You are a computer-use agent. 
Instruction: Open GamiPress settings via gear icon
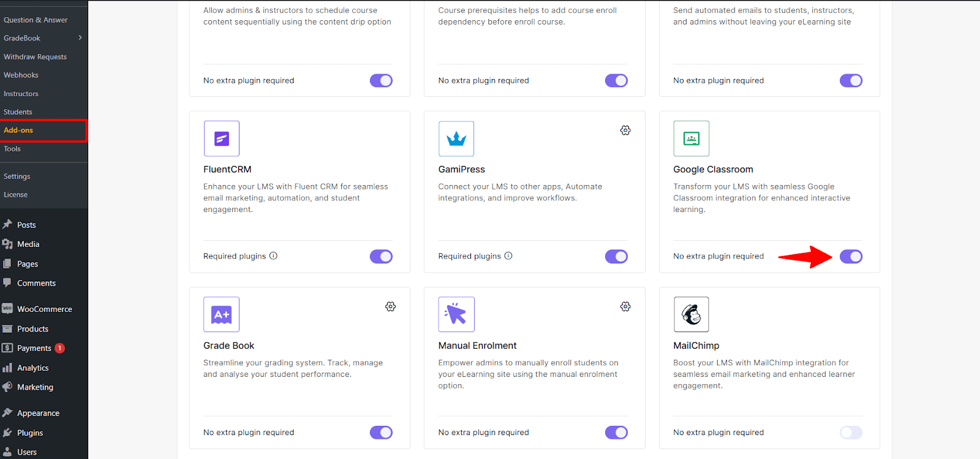point(625,130)
